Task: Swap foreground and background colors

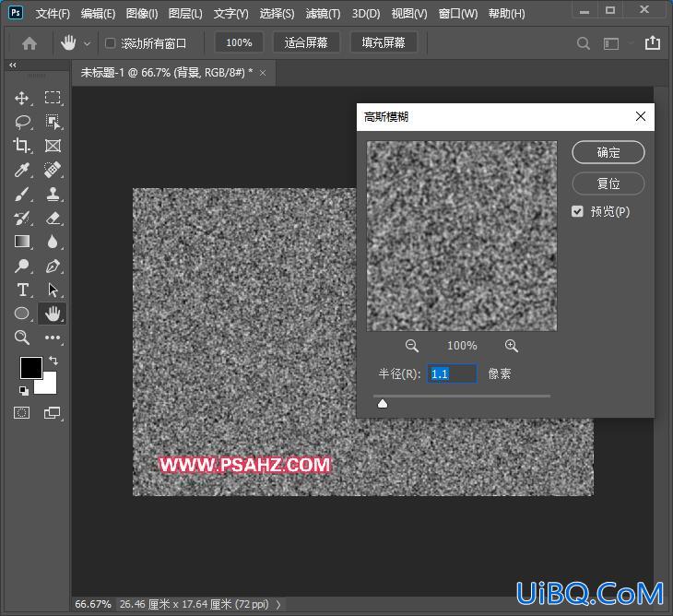Action: point(53,361)
